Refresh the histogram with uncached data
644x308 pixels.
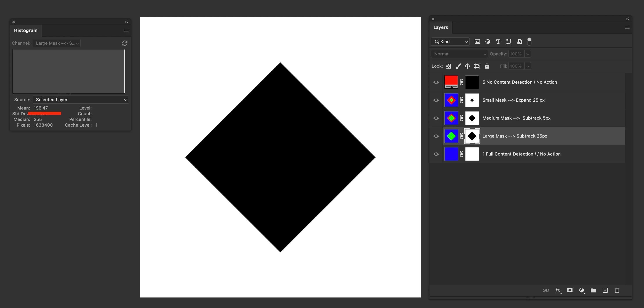125,43
